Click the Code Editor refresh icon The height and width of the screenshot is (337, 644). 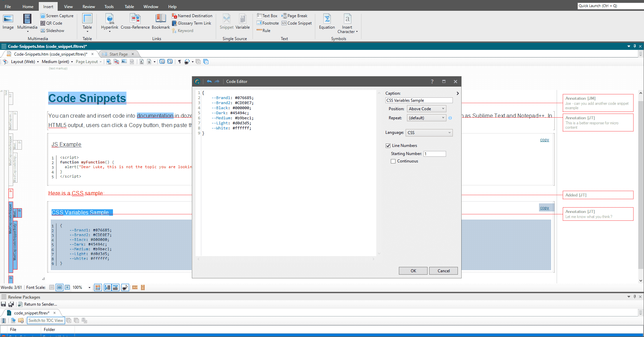[x=198, y=82]
